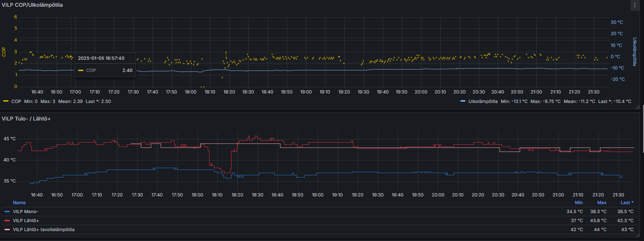Open the COP panel three-dot menu
The image size is (644, 241).
click(x=635, y=5)
